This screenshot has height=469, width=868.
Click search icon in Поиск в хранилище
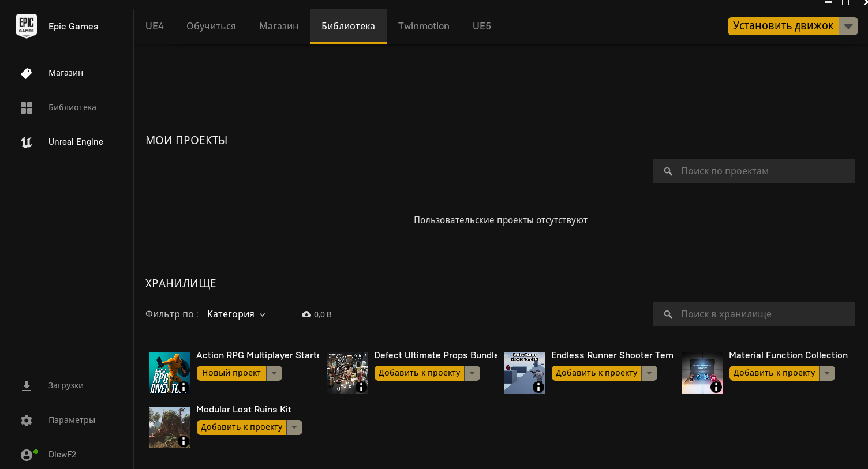point(668,314)
